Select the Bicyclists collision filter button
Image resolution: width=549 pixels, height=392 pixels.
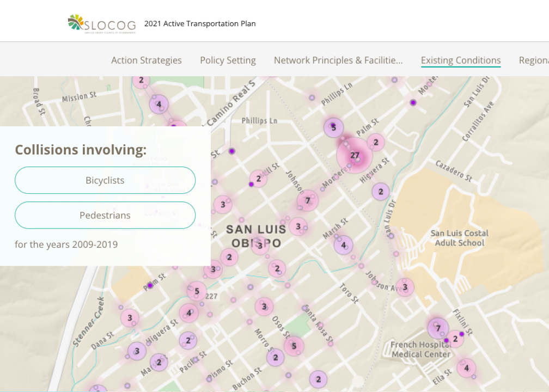tap(105, 180)
